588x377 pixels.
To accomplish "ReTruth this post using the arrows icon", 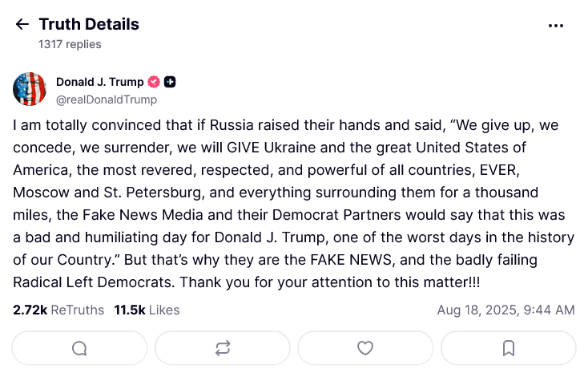I will (x=223, y=348).
